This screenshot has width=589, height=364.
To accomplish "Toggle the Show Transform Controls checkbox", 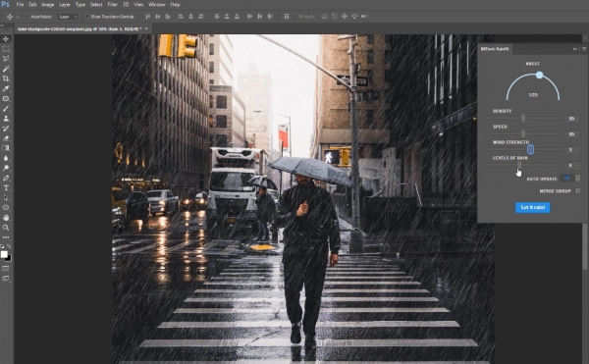I will [87, 17].
